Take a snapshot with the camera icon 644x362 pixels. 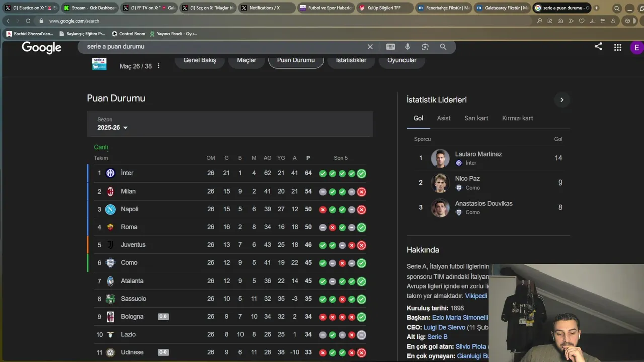(560, 21)
